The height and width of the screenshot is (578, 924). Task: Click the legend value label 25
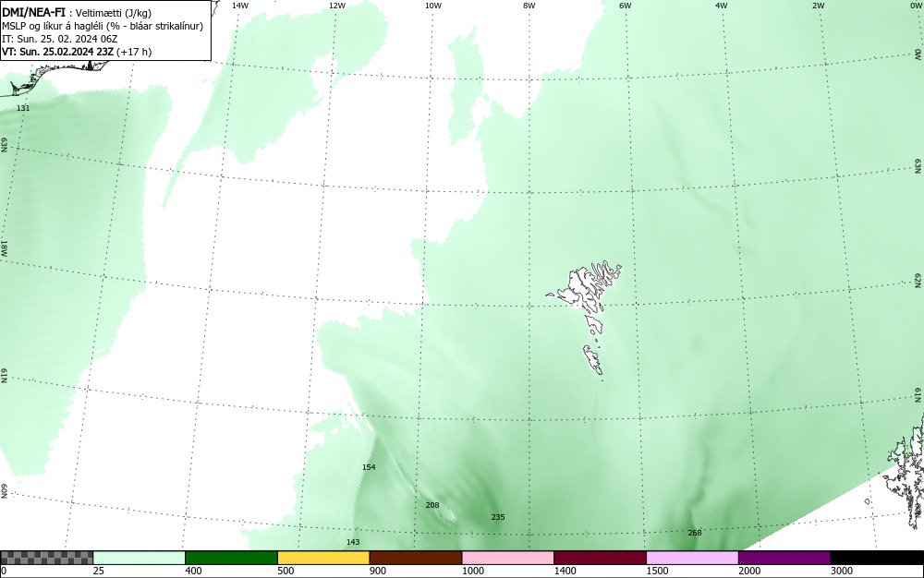tap(99, 571)
